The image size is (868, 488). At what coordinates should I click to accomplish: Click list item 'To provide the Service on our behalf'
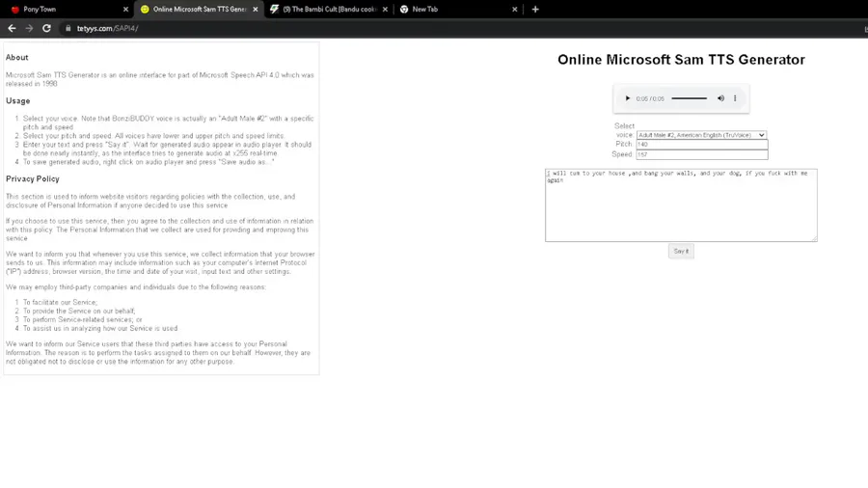[x=79, y=311]
